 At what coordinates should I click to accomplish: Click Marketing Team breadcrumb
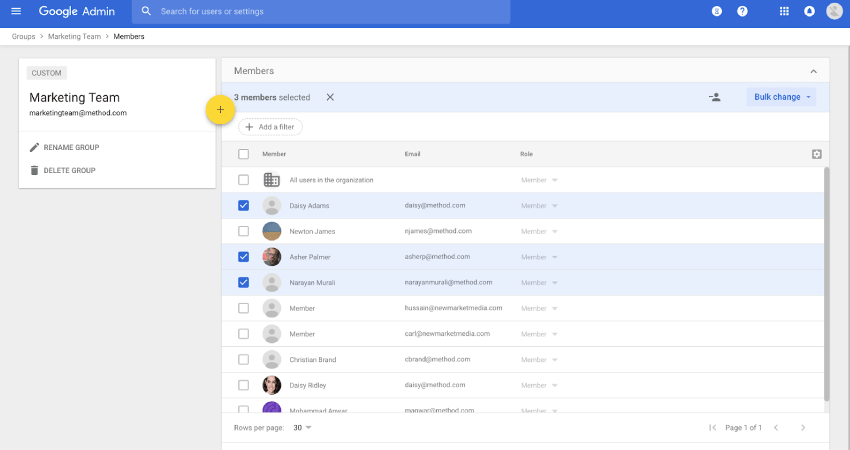click(73, 36)
